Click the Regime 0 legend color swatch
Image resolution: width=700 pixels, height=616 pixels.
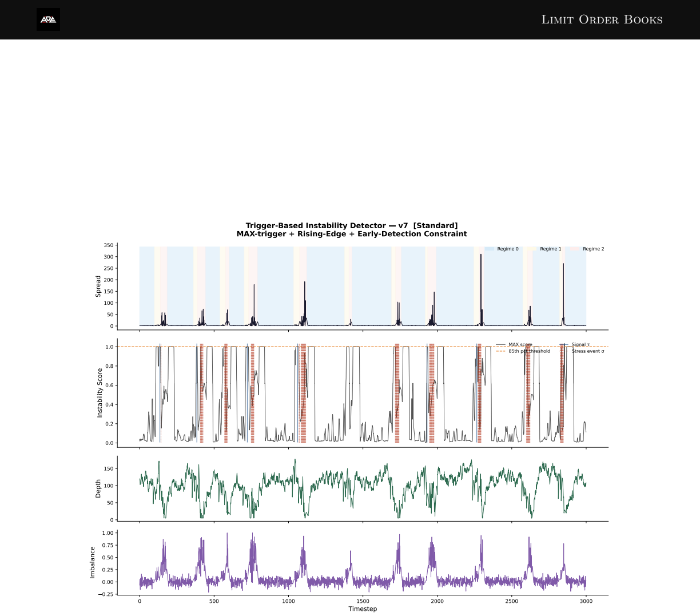[490, 249]
